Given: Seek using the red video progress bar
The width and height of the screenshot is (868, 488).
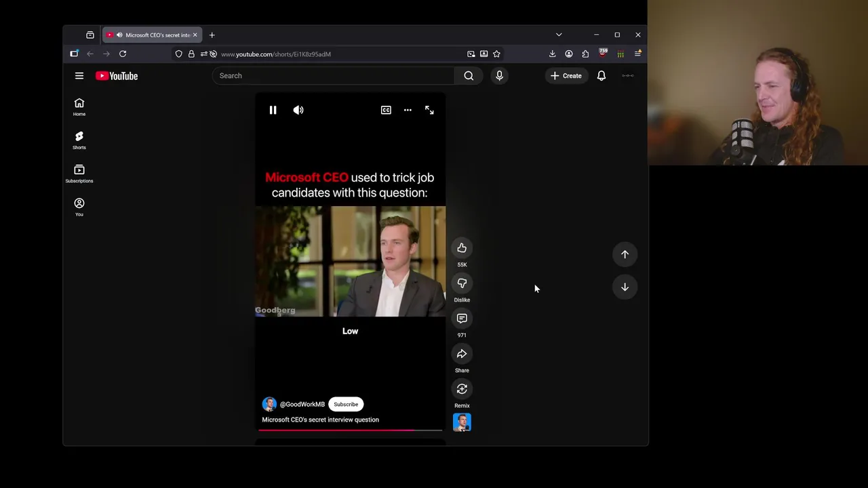Looking at the screenshot, I should pos(350,430).
